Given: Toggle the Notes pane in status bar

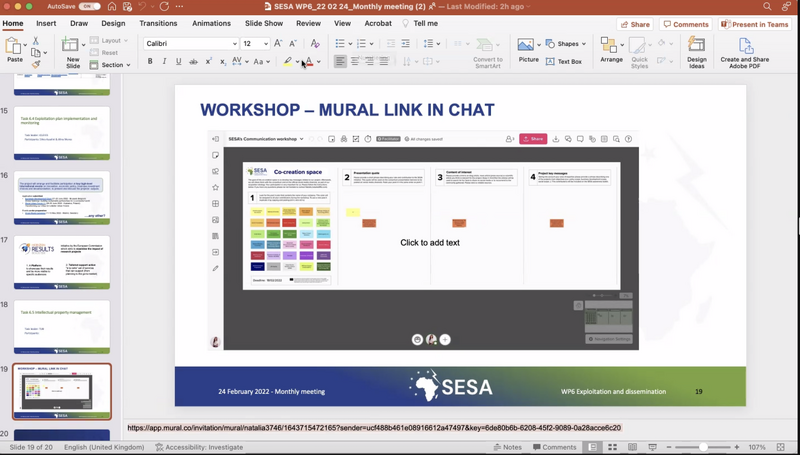Looking at the screenshot, I should [x=508, y=447].
